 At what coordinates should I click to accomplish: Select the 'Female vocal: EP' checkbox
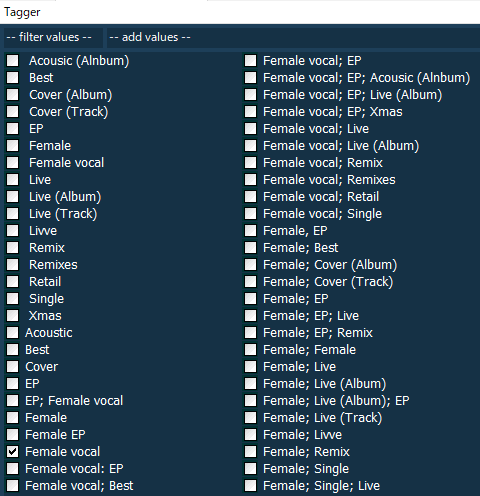pyautogui.click(x=13, y=468)
